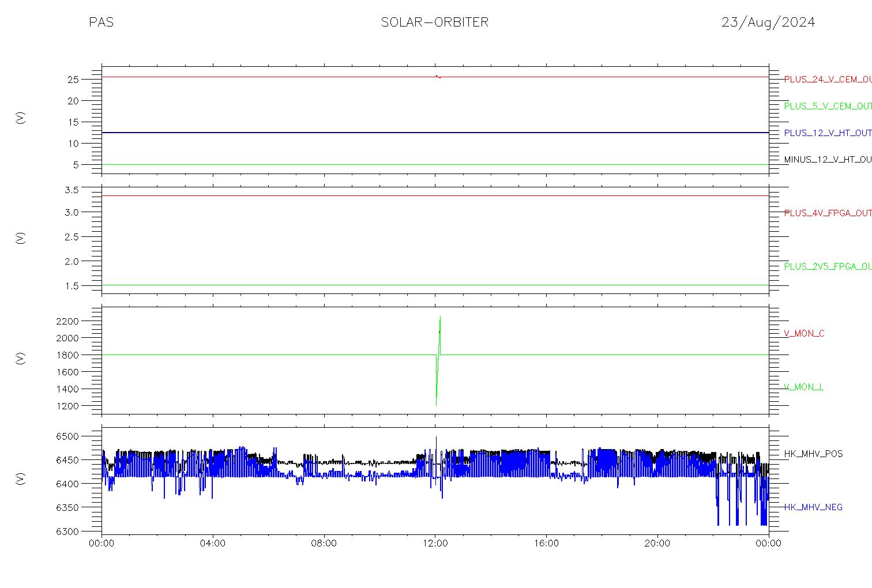Click the 2200 tick on the V_MON panel
The width and height of the screenshot is (872, 588).
point(67,321)
